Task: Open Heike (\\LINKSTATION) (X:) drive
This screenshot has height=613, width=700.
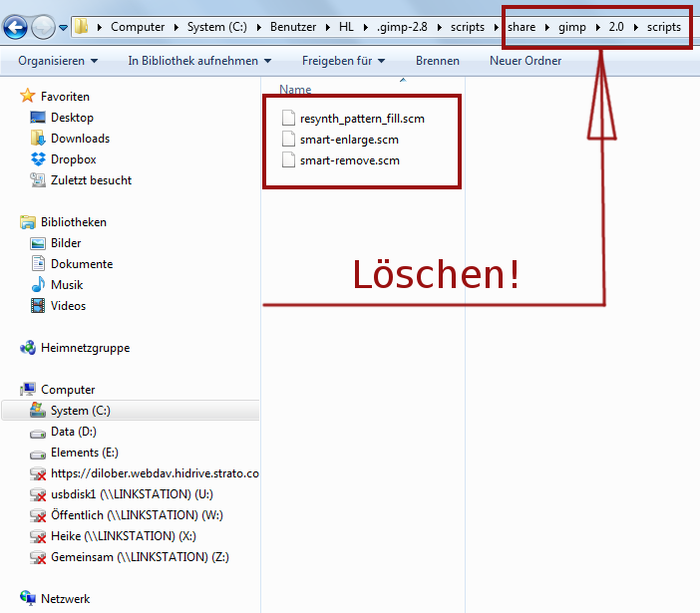Action: pyautogui.click(x=124, y=536)
